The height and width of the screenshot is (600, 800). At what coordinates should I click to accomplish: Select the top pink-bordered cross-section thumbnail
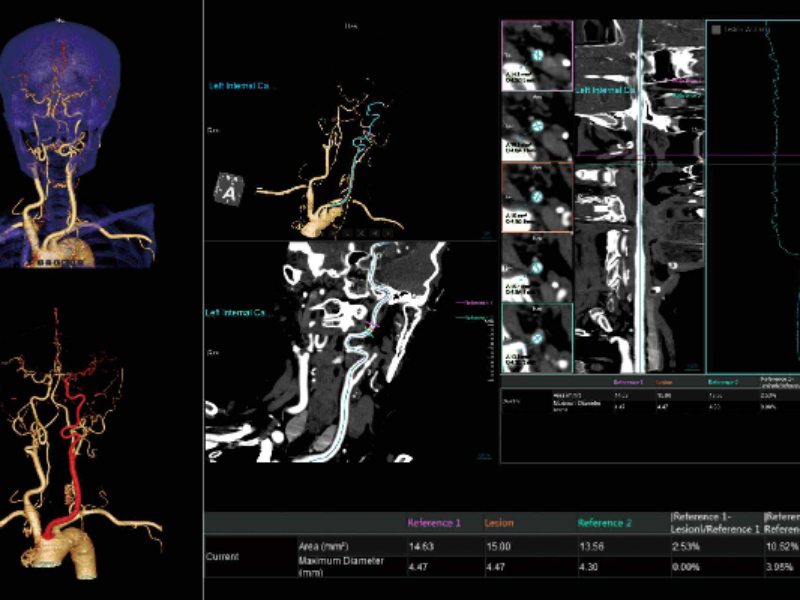tap(537, 56)
